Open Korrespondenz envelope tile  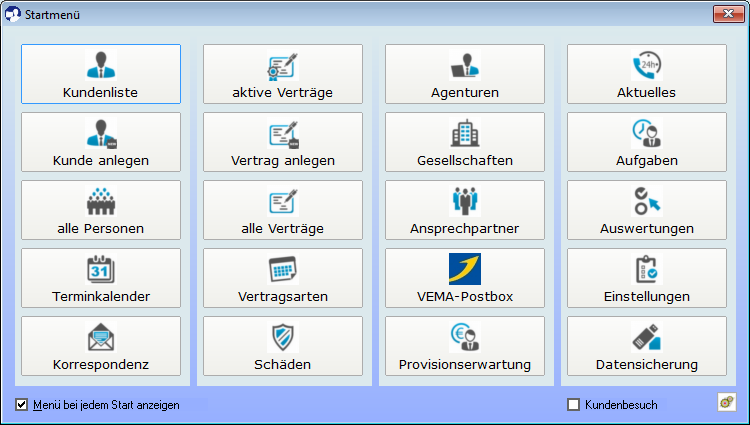(101, 346)
